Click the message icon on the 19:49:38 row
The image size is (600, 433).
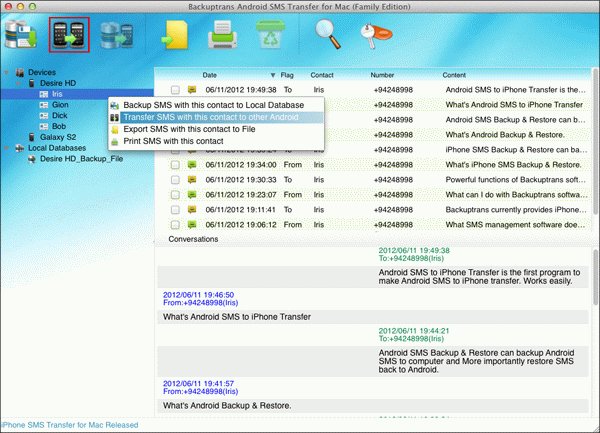[x=192, y=90]
